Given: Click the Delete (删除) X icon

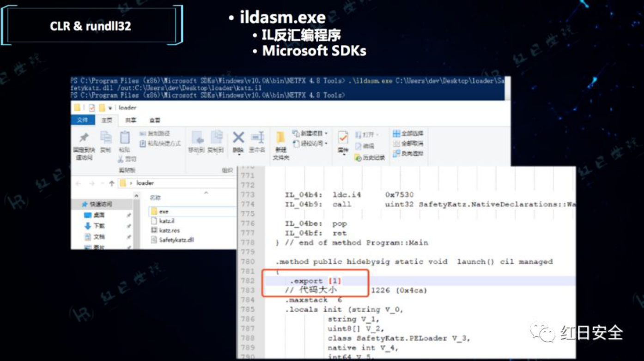Looking at the screenshot, I should (x=238, y=137).
